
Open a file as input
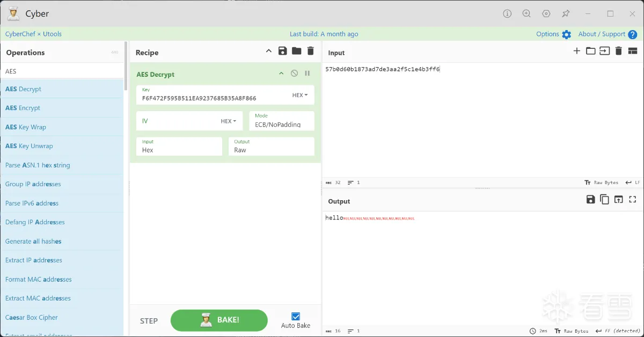click(x=605, y=51)
